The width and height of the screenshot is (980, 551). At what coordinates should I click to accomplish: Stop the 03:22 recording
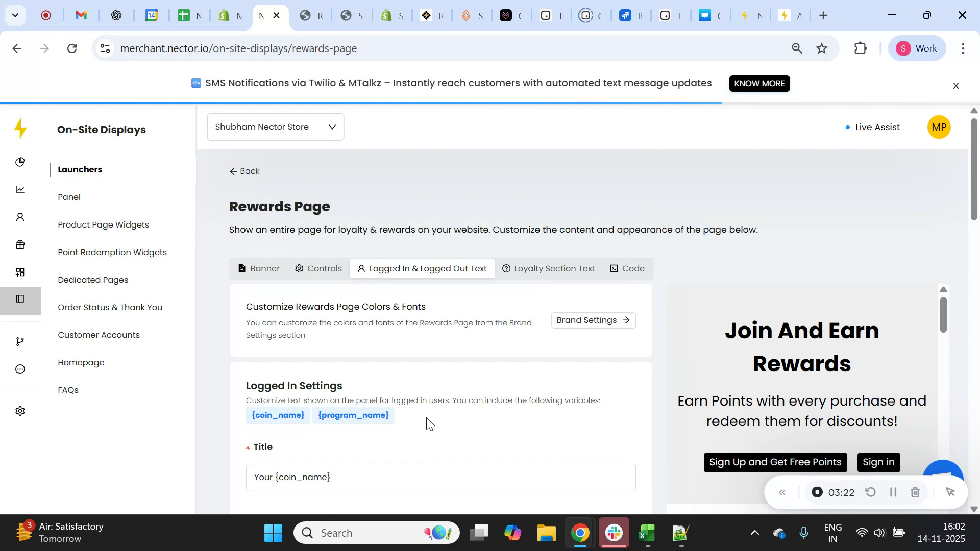[817, 492]
